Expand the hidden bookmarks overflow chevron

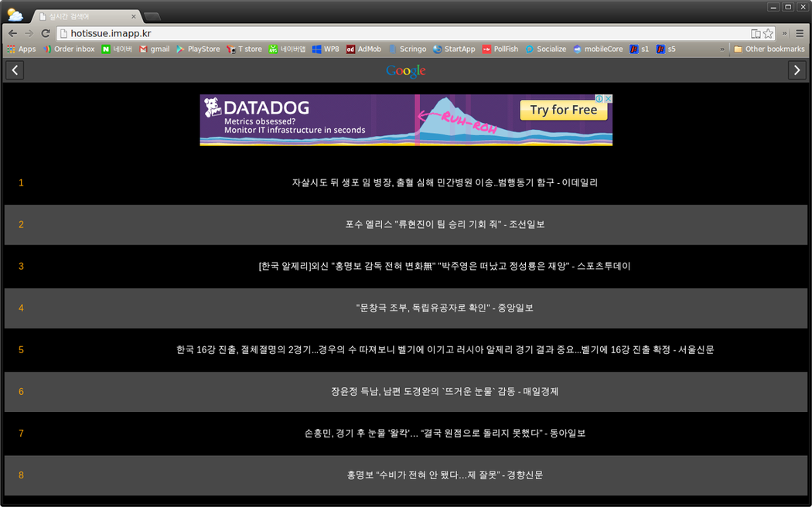coord(722,49)
